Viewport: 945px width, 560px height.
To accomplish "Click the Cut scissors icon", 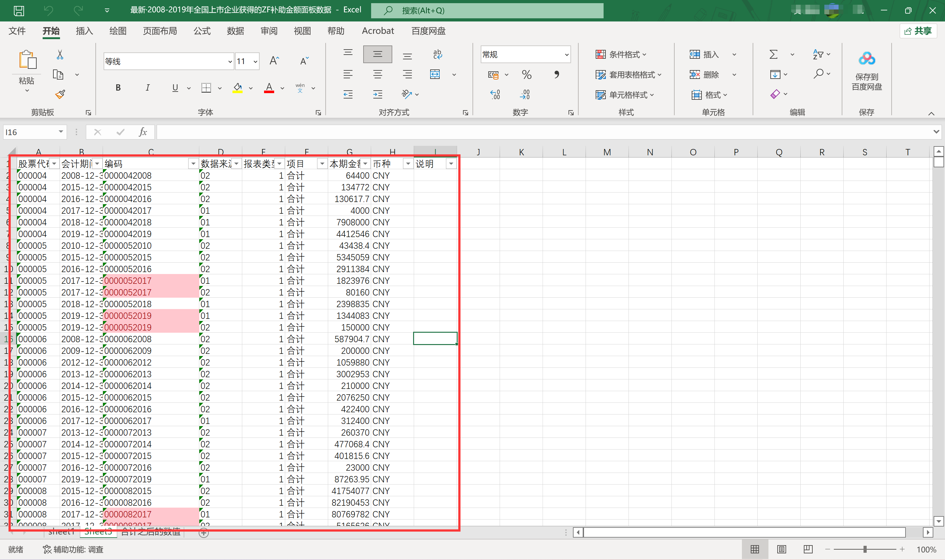I will tap(60, 55).
